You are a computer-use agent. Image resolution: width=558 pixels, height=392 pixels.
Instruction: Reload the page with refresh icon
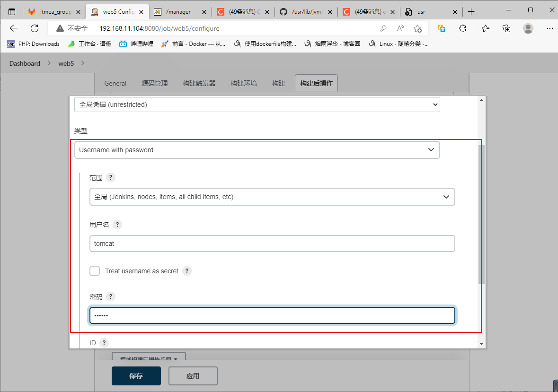click(x=35, y=28)
